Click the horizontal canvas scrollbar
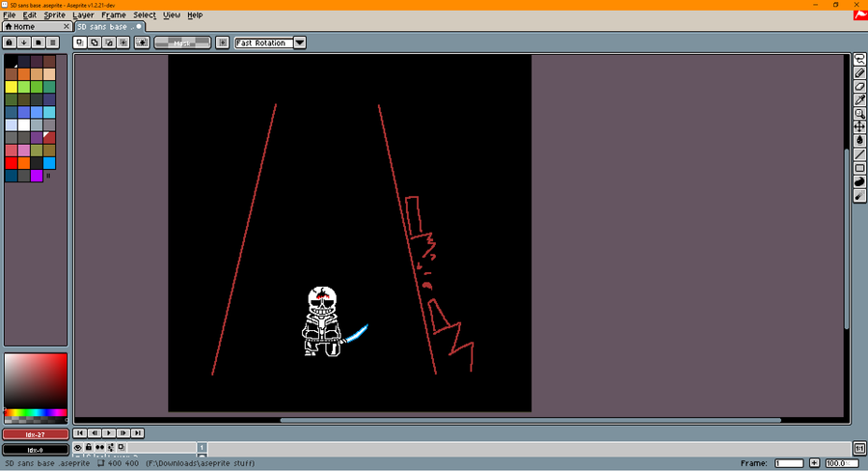Image resolution: width=868 pixels, height=471 pixels. click(x=530, y=420)
